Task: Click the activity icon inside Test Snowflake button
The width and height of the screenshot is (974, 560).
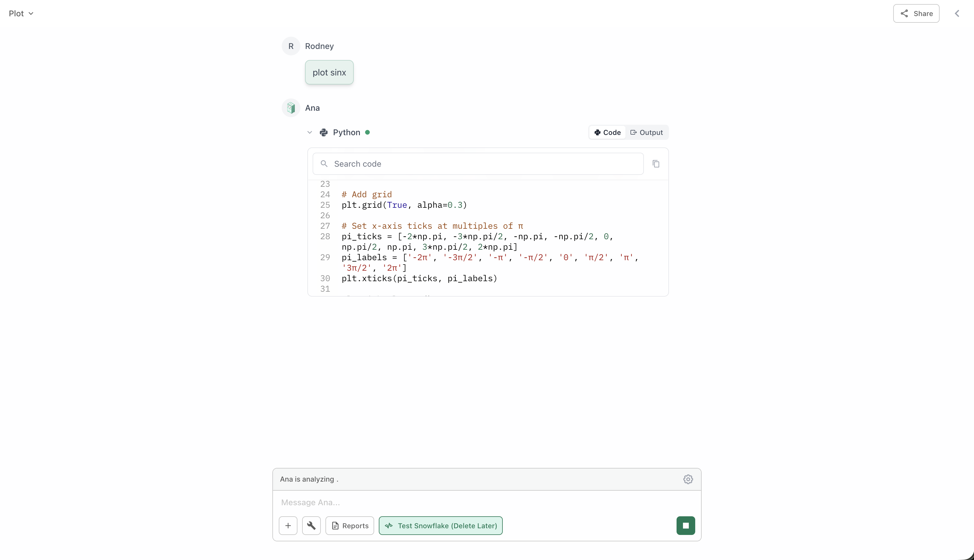Action: [x=389, y=525]
